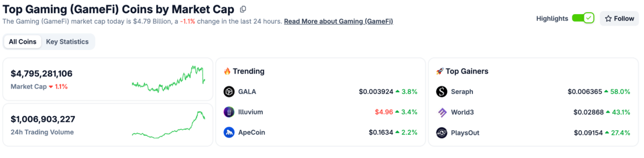644x158 pixels.
Task: Switch to the All Coins tab
Action: tap(23, 41)
